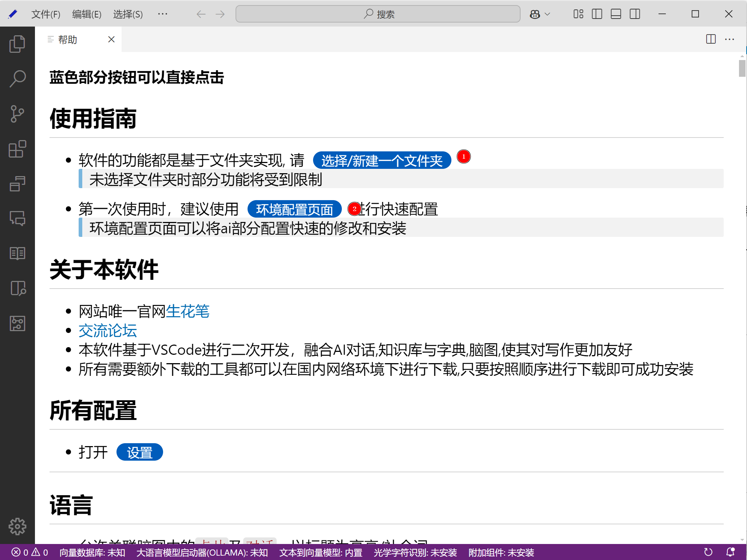The height and width of the screenshot is (560, 747).
Task: Open the Manage gear icon
Action: [17, 526]
